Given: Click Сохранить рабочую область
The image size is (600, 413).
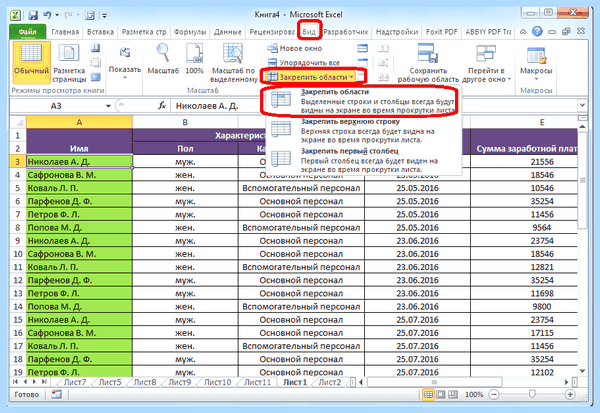Looking at the screenshot, I should click(x=428, y=63).
